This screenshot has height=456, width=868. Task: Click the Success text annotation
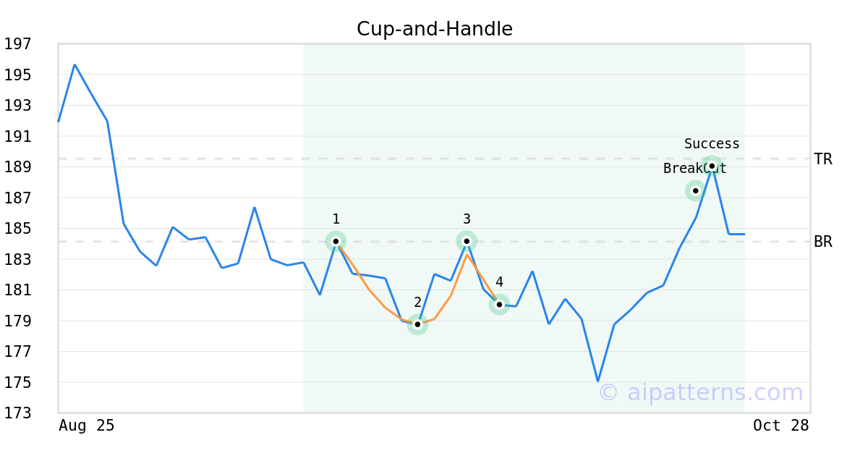(x=712, y=144)
